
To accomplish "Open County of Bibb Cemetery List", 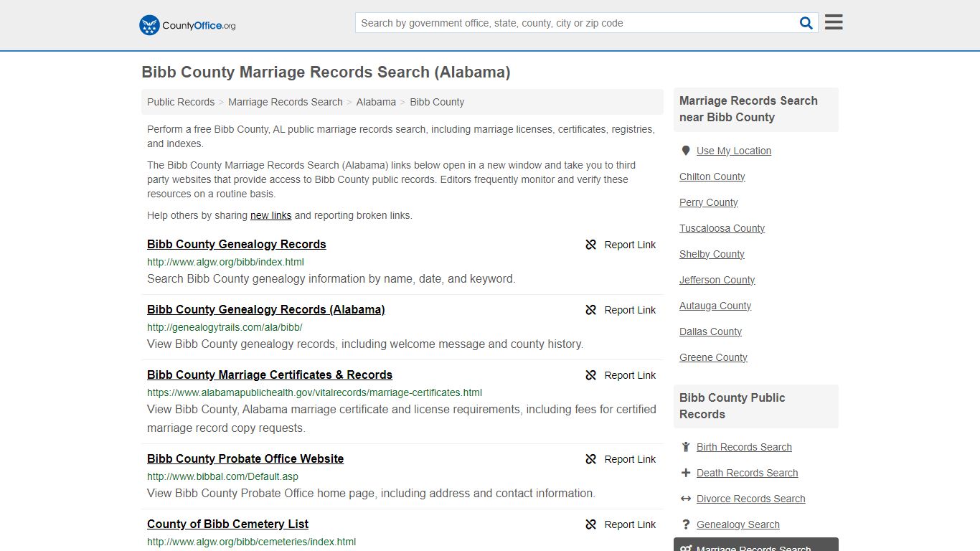I will [228, 524].
